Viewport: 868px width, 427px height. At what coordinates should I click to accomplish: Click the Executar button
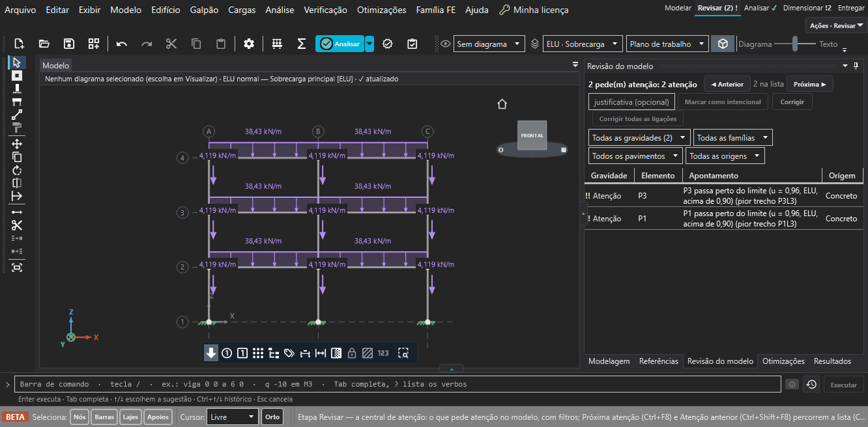click(844, 385)
